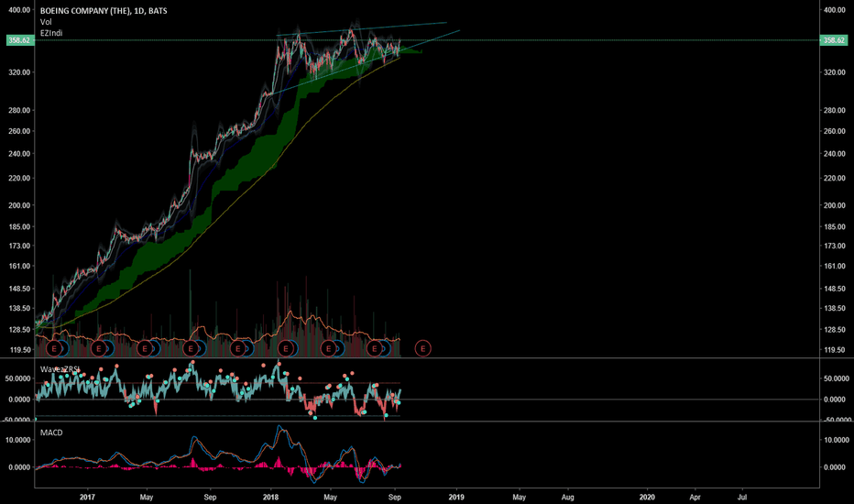854x504 pixels.
Task: Click the fifth earnings E marker from the left
Action: tap(238, 348)
